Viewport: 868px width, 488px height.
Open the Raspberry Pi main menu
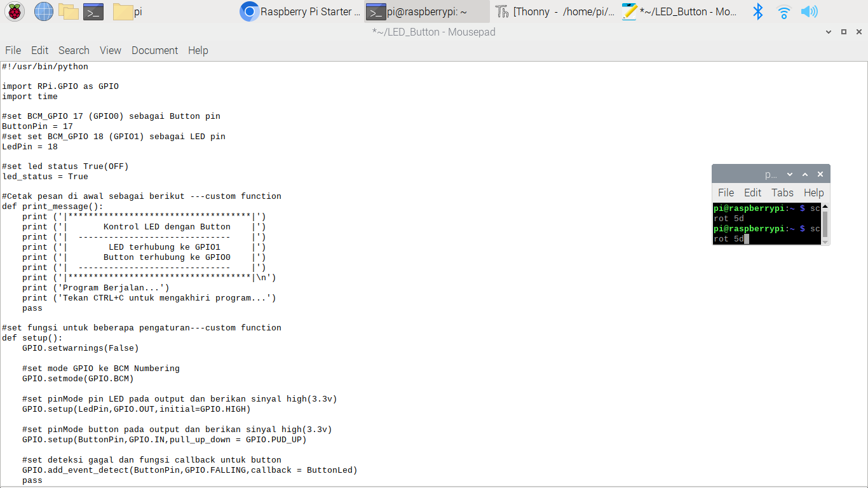click(15, 11)
